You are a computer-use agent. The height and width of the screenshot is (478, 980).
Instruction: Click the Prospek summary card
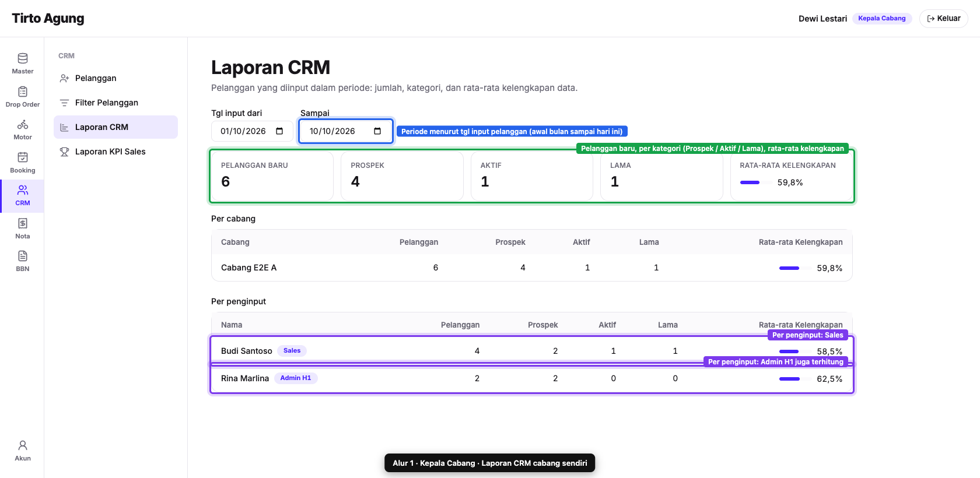pyautogui.click(x=402, y=176)
